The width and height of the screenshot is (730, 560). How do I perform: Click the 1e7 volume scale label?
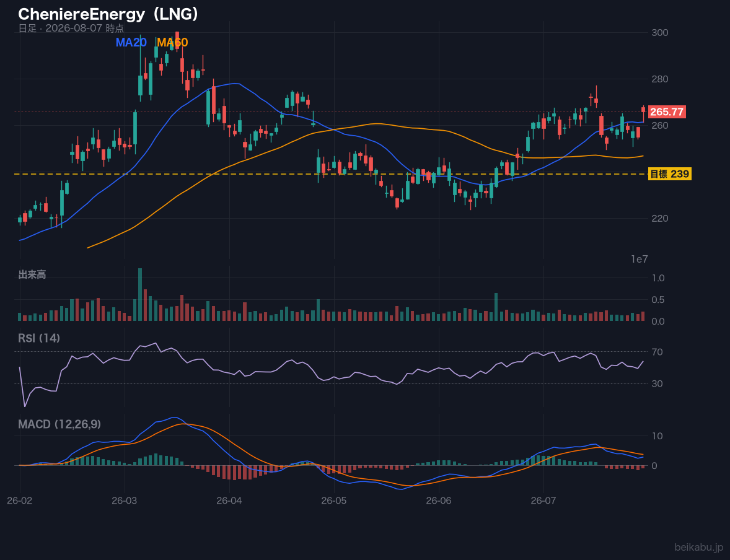640,260
